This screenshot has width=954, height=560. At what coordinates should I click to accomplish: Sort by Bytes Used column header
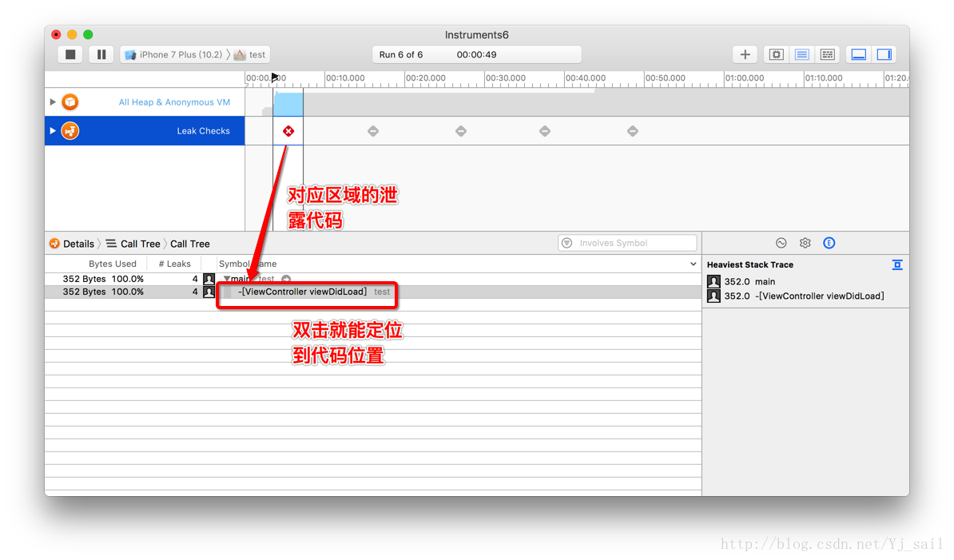click(113, 264)
